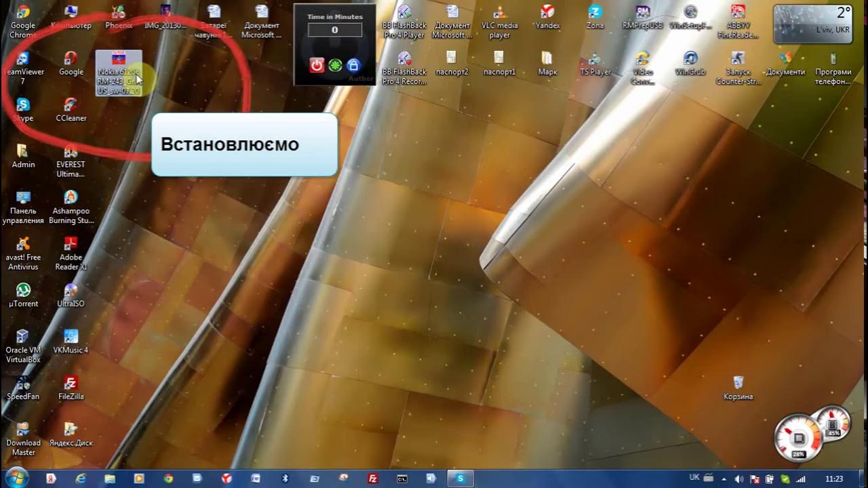Screen dimensions: 868x488
Task: Click the Time in Minutes field
Action: coord(335,30)
